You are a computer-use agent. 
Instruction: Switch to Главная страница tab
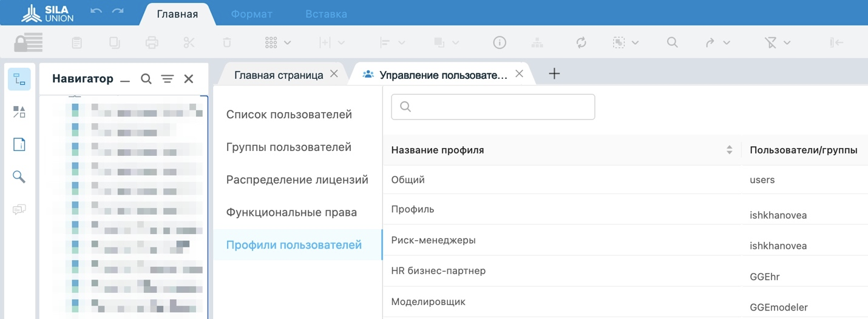tap(279, 75)
